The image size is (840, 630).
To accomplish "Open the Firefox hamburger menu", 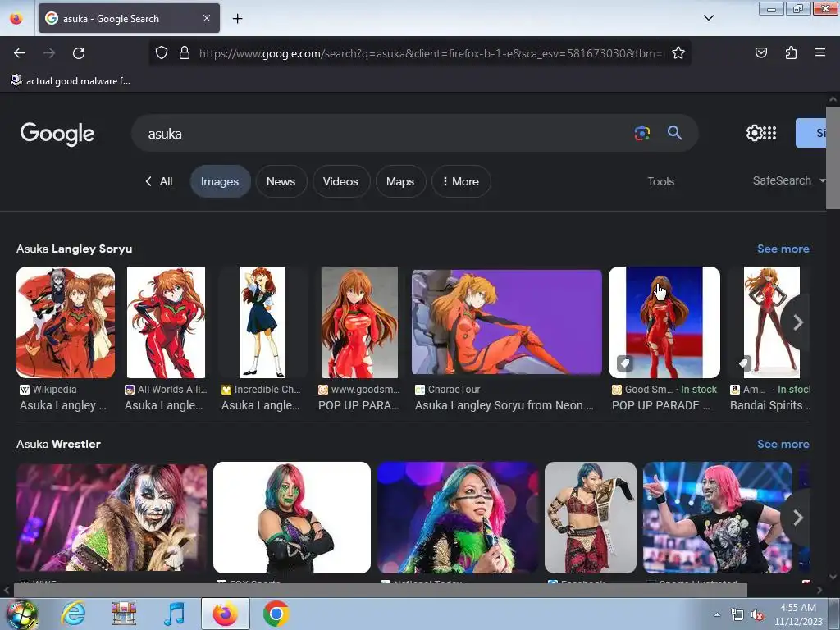I will pos(820,52).
